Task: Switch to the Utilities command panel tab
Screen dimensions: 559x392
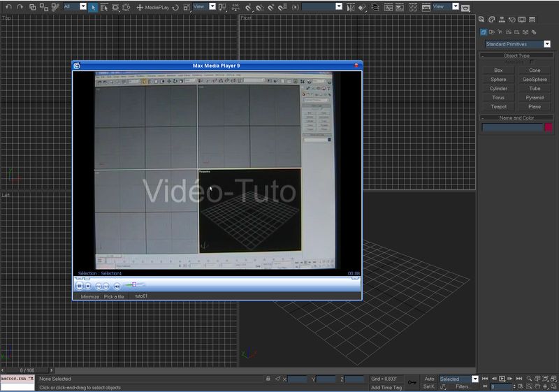Action: 532,20
